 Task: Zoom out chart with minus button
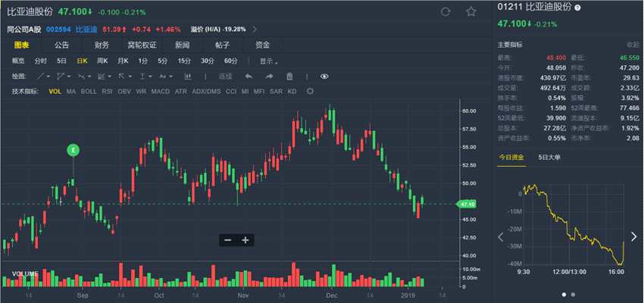(x=229, y=240)
